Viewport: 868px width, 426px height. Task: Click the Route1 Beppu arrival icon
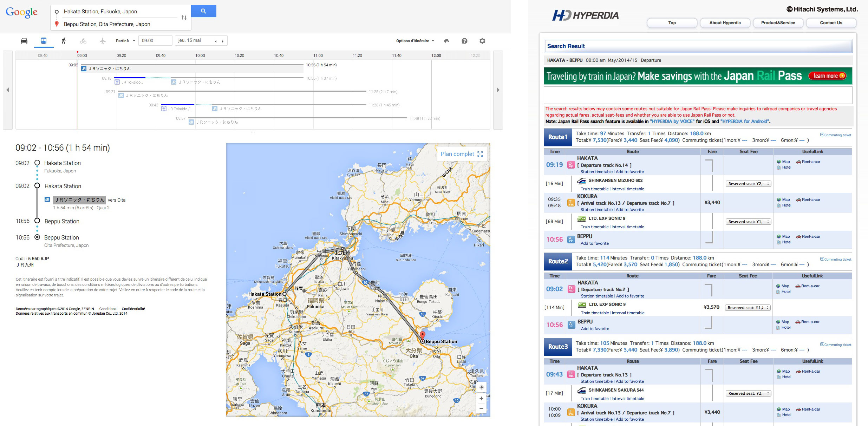click(x=572, y=240)
